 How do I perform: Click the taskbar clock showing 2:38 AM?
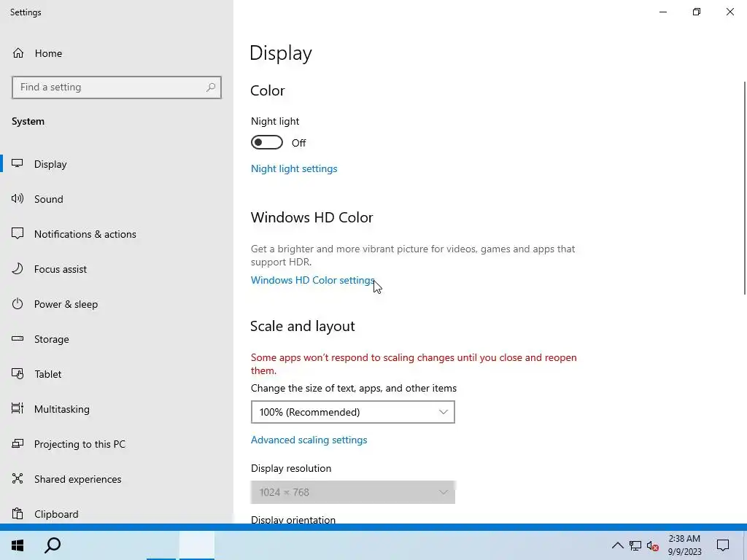tap(684, 545)
